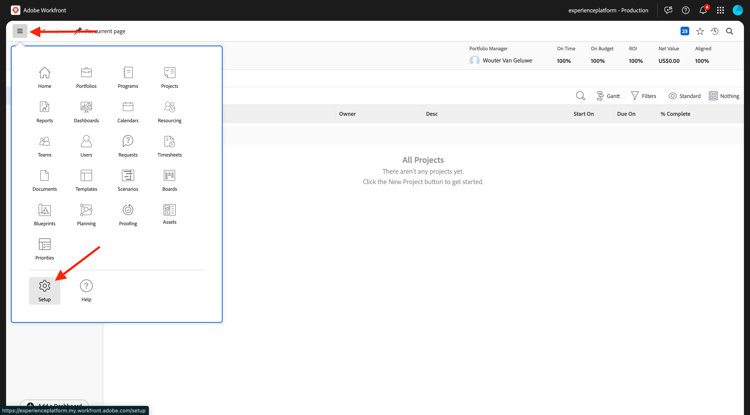Click the On Time 100% value

pos(563,61)
